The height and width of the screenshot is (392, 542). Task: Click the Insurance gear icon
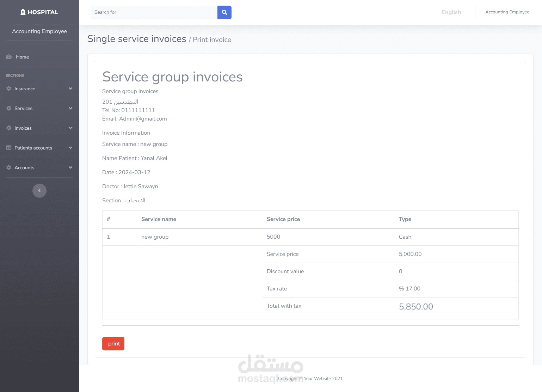pos(9,88)
